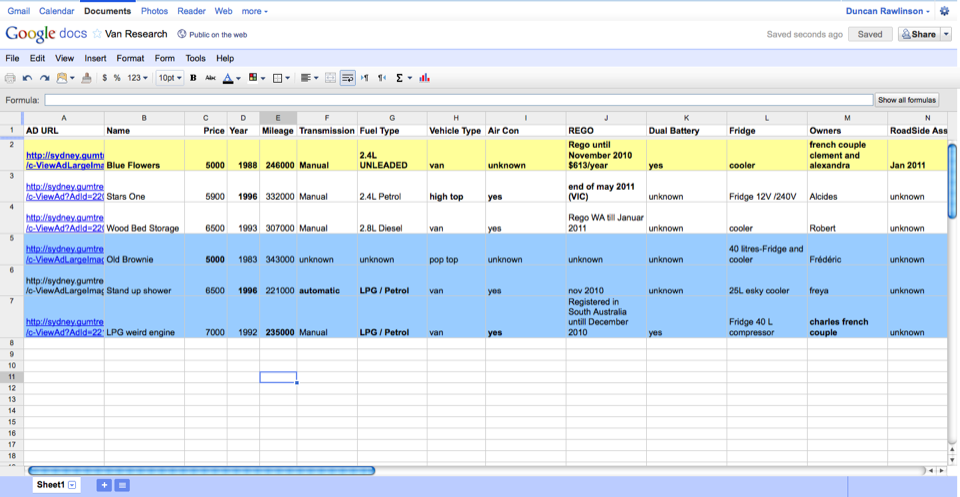Viewport: 960px width, 497px height.
Task: Open the Format menu
Action: [130, 59]
